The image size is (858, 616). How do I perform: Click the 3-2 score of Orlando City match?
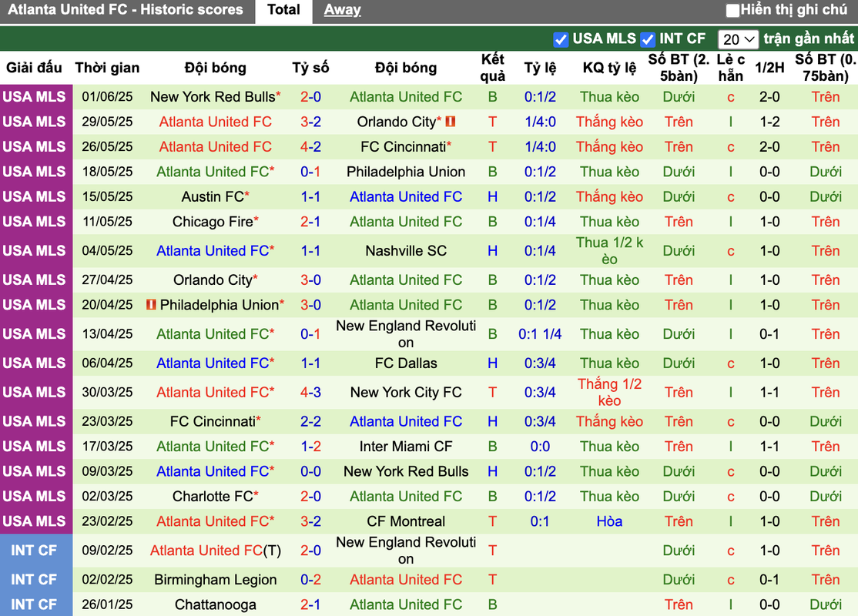pos(310,122)
